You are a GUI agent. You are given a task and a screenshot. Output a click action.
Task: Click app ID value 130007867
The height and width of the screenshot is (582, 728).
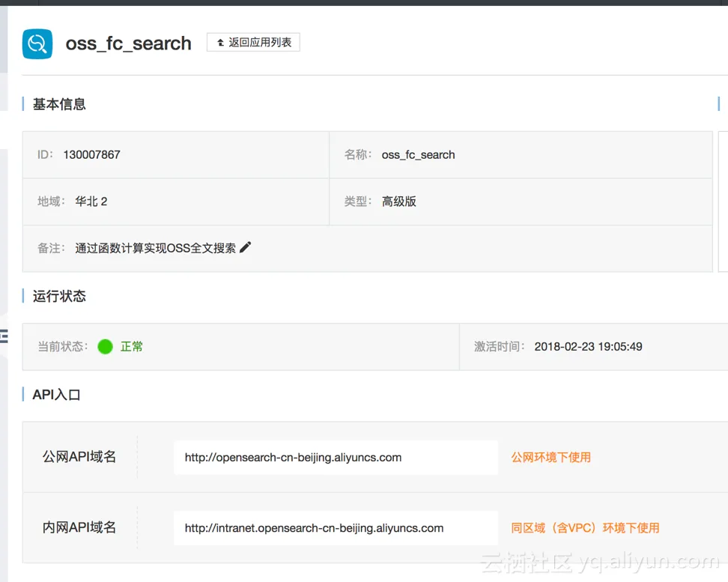(x=92, y=154)
